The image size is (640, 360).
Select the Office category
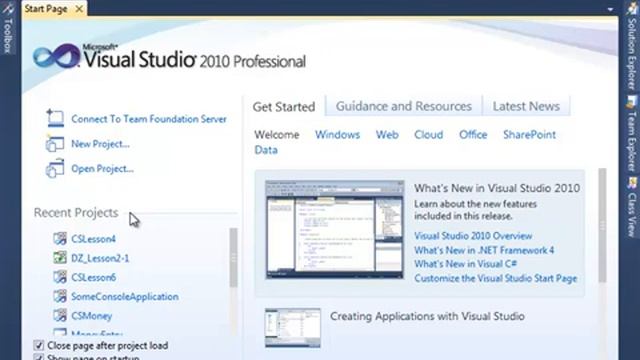(473, 135)
